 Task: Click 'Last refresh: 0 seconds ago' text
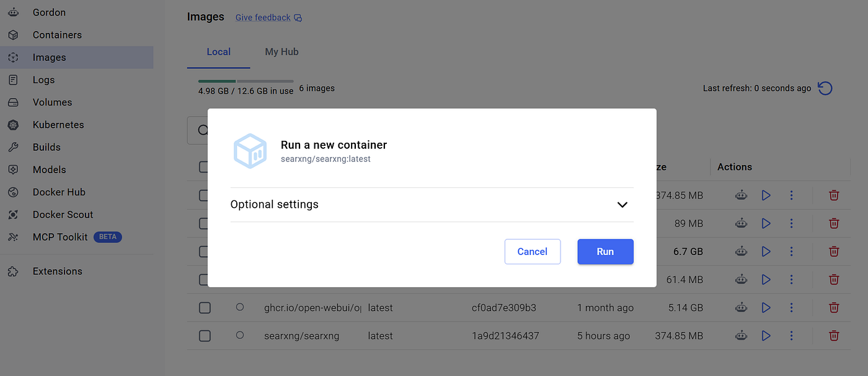coord(757,88)
